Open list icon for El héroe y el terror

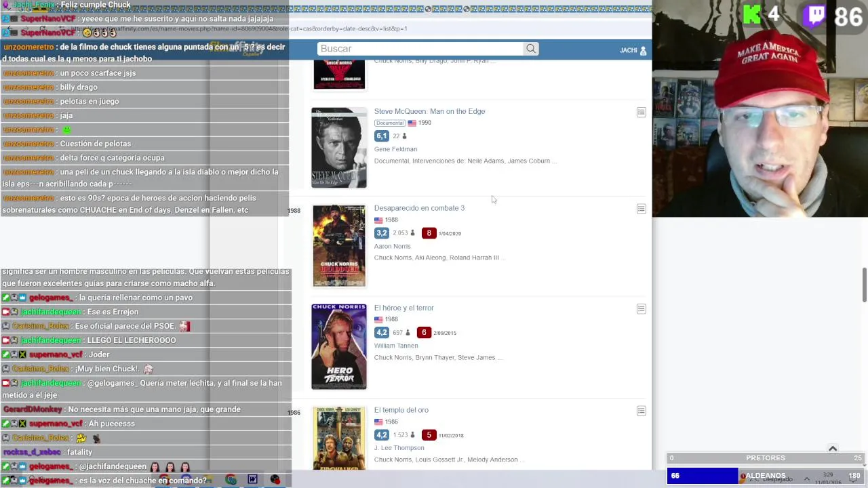(641, 308)
